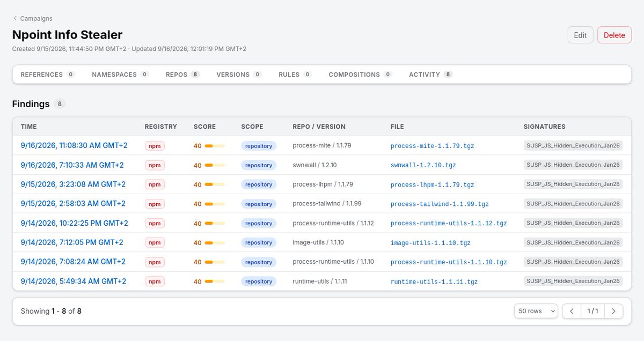Click repo text 'process-runtime-utils / 1.1.12'
The image size is (644, 341).
333,223
